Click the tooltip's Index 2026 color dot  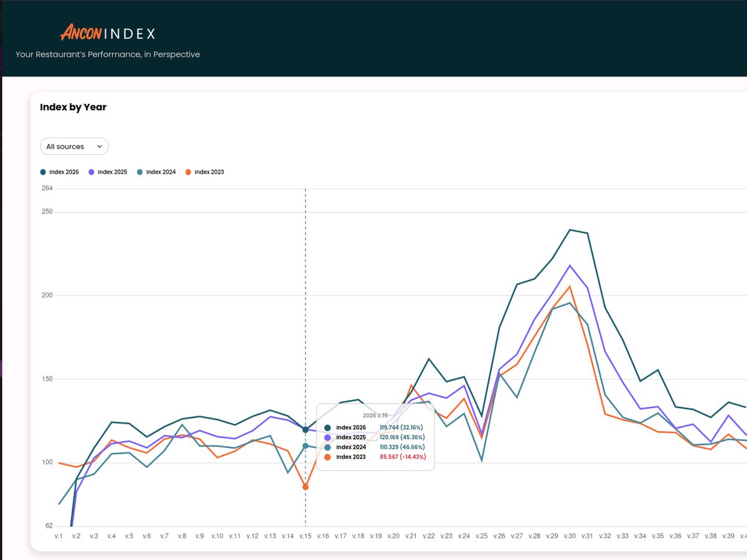[327, 427]
